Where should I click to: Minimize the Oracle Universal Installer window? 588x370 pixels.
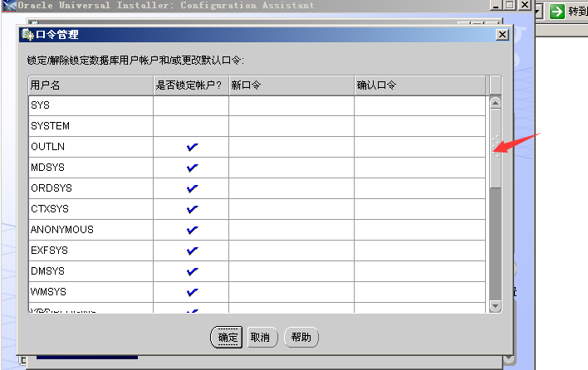(x=496, y=5)
